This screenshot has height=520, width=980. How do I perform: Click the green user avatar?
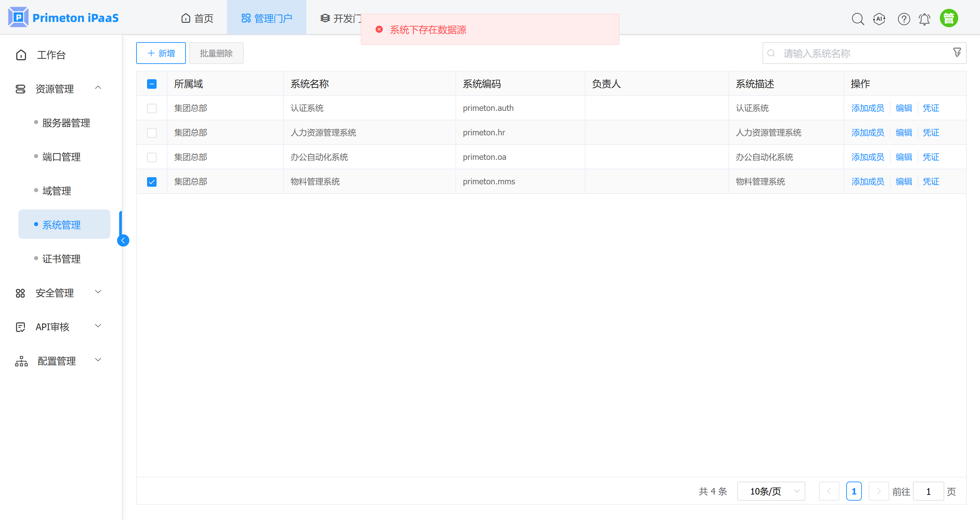click(949, 17)
